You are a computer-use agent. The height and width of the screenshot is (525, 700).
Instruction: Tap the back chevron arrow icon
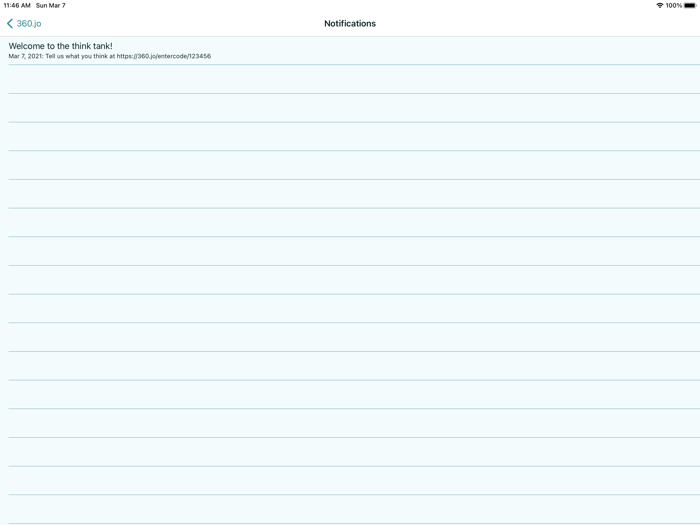click(10, 24)
